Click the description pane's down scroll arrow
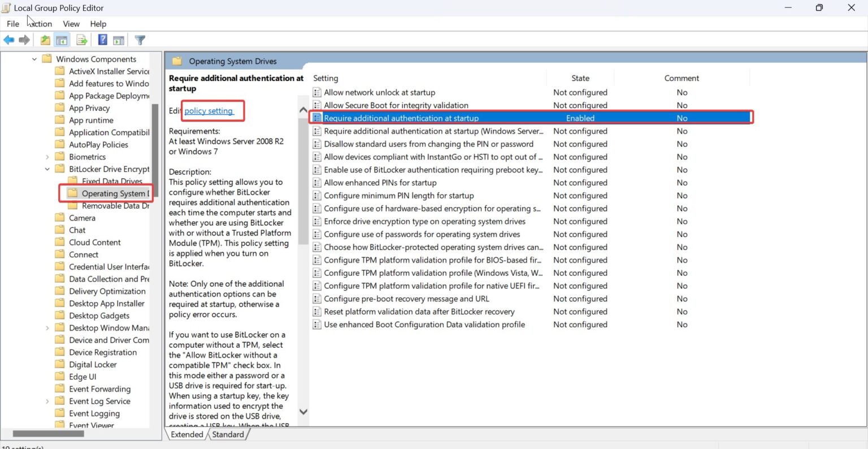 (303, 412)
